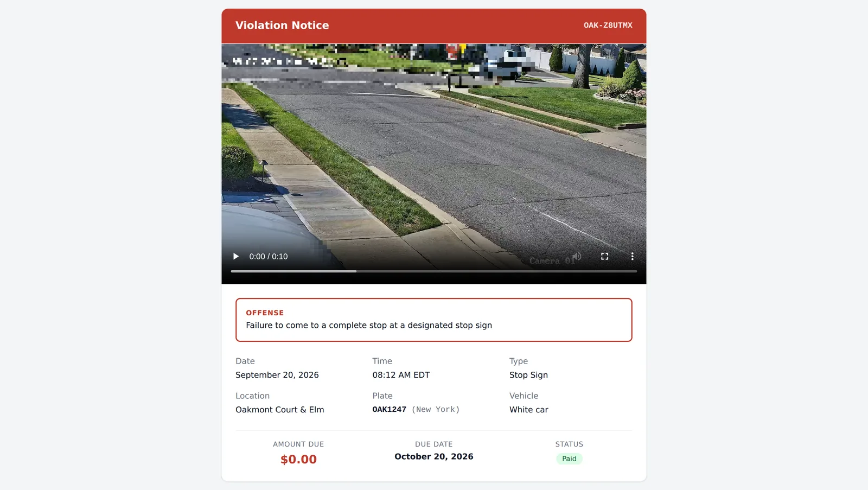
Task: Select the notice ID OAK-Z8UTMX
Action: point(608,26)
